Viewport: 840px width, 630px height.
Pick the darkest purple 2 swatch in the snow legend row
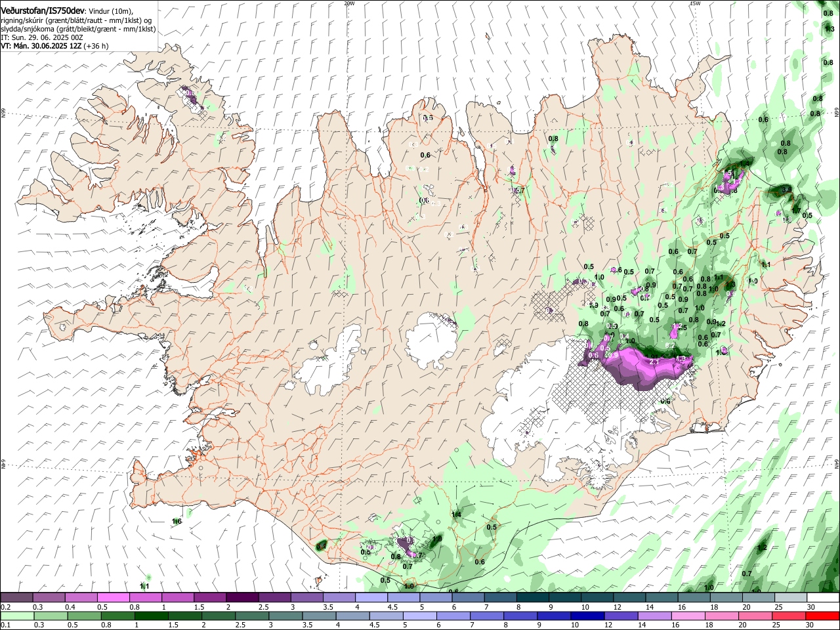pyautogui.click(x=241, y=598)
